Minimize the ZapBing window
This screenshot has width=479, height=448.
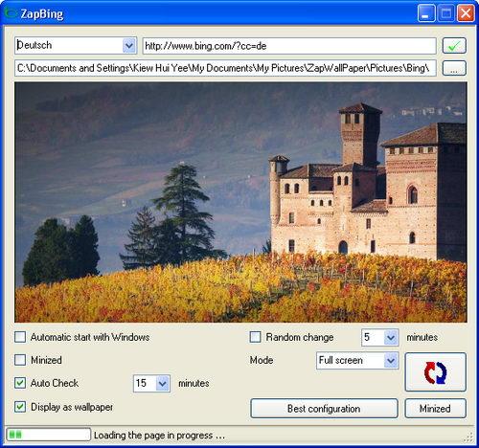[x=426, y=13]
